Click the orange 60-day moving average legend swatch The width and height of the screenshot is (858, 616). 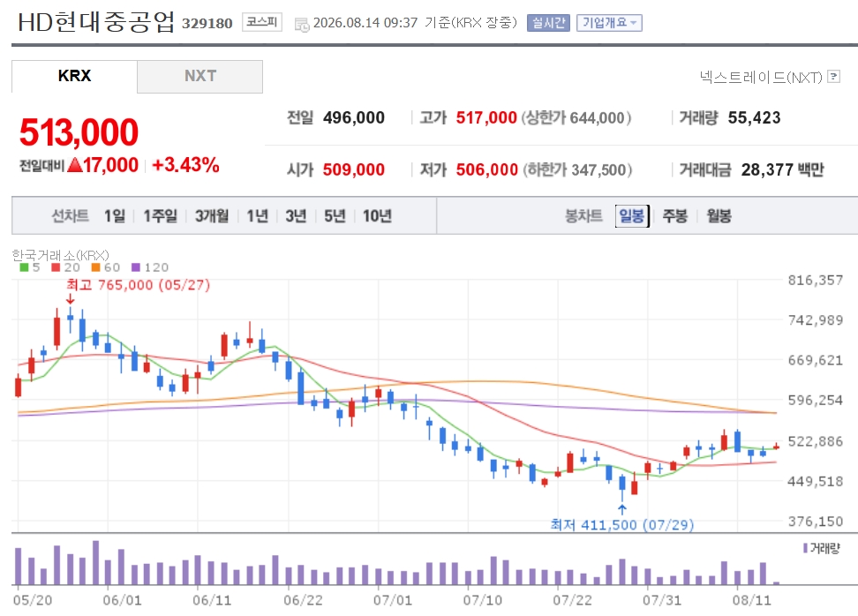click(x=95, y=267)
